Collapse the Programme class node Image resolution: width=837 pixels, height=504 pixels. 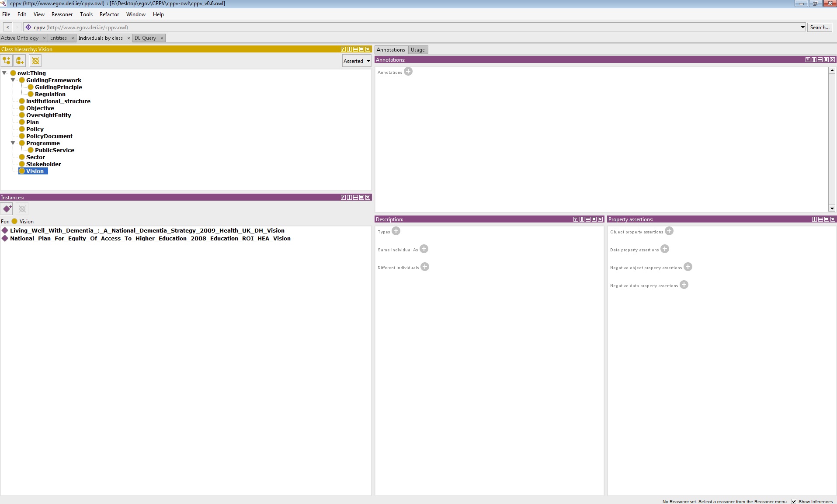coord(13,143)
